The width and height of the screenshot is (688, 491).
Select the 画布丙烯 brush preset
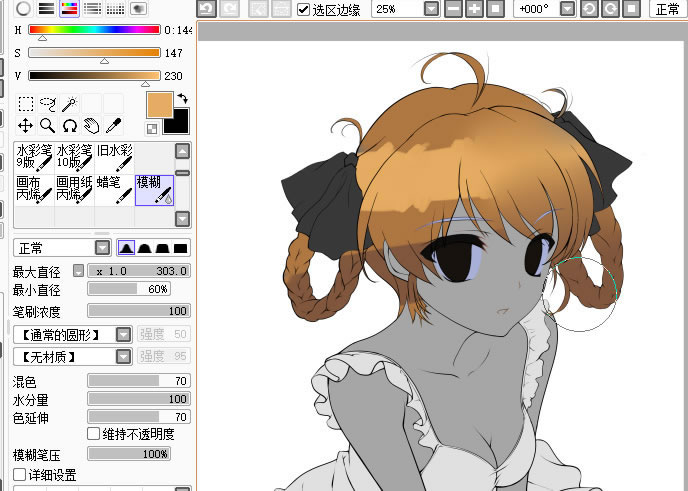(x=34, y=190)
